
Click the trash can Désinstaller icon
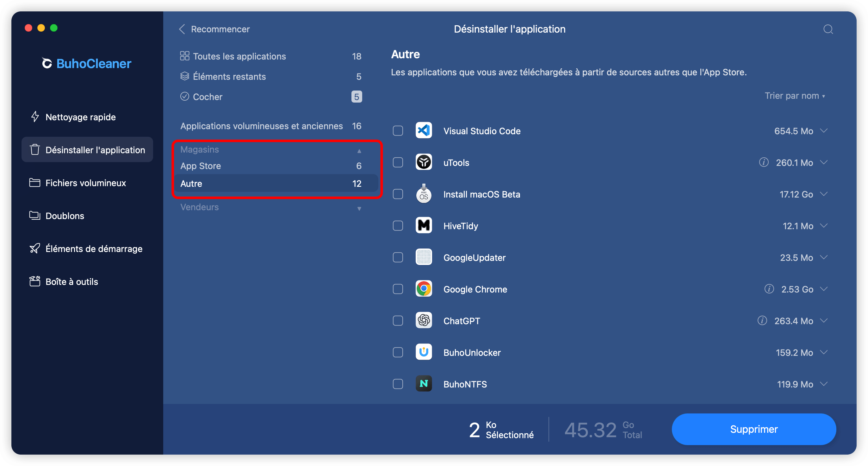point(35,149)
